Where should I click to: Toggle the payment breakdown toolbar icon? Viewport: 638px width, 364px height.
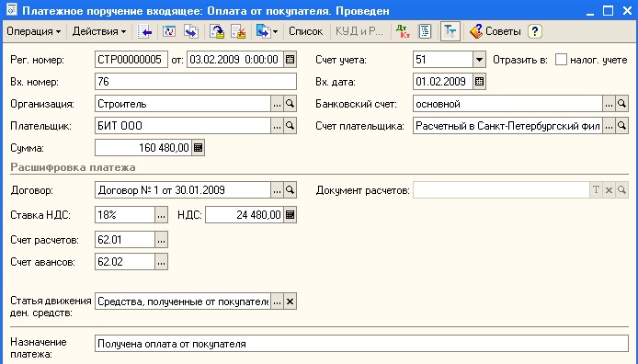click(450, 31)
